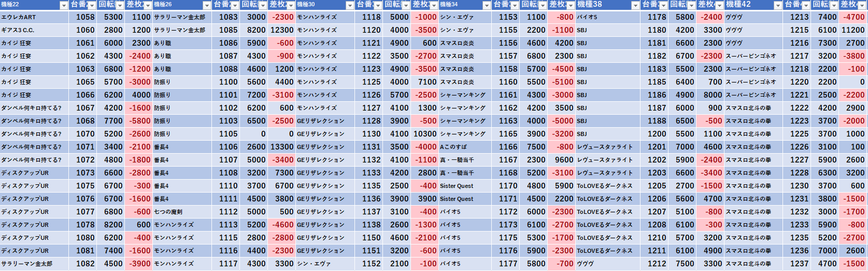Image resolution: width=868 pixels, height=271 pixels.
Task: Open the 機種38 column filter dropdown
Action: 635,5
